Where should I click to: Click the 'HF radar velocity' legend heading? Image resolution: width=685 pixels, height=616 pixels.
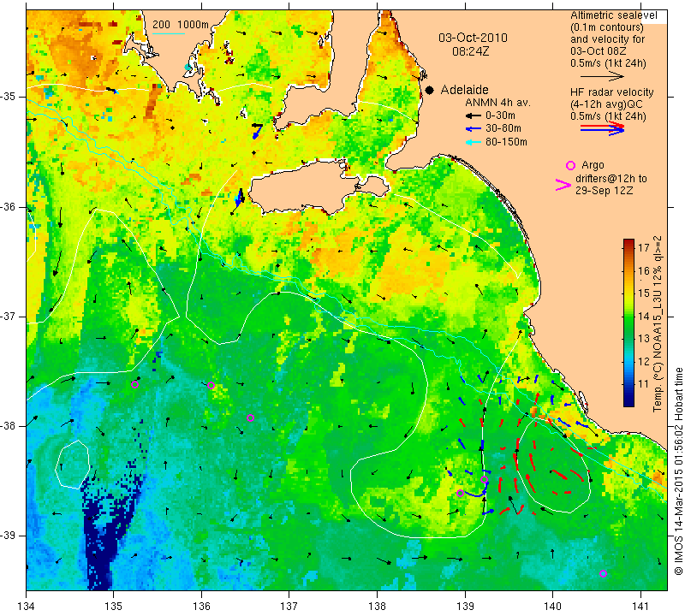pyautogui.click(x=612, y=92)
